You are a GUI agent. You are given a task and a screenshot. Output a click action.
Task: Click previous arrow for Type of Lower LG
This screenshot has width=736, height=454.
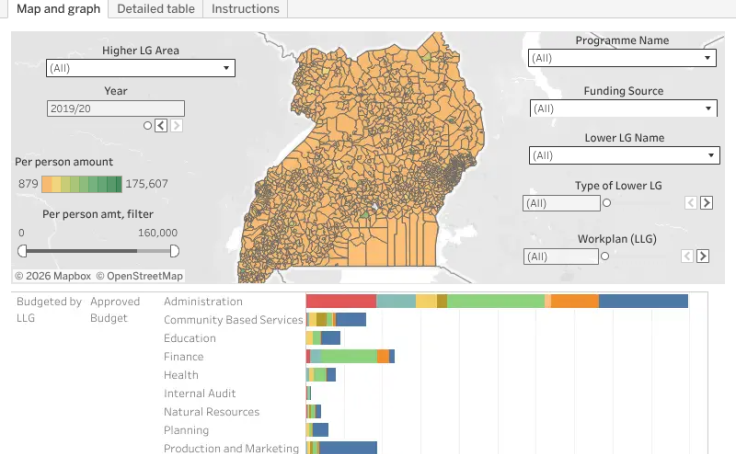tap(690, 203)
